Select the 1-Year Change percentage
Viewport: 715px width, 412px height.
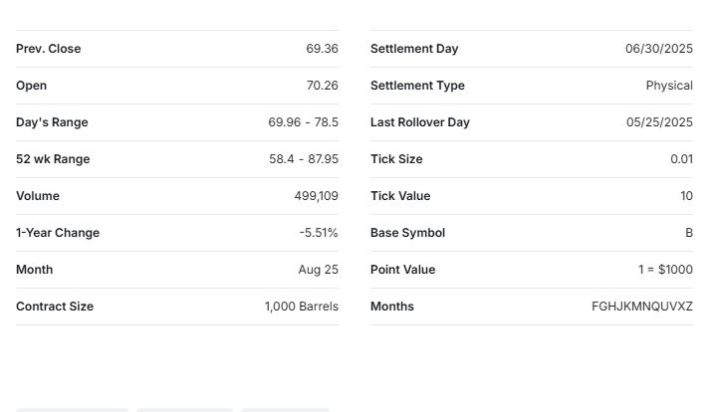[x=318, y=233]
